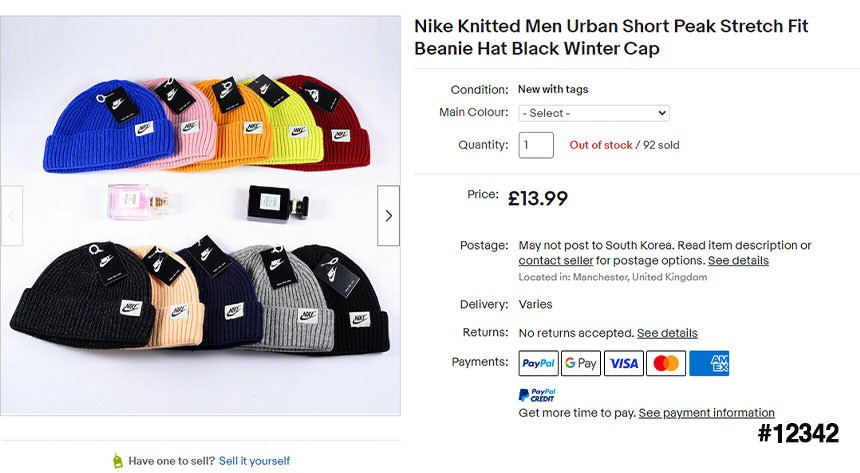Viewport: 860px width, 473px height.
Task: Click the Visa card icon
Action: pos(623,364)
